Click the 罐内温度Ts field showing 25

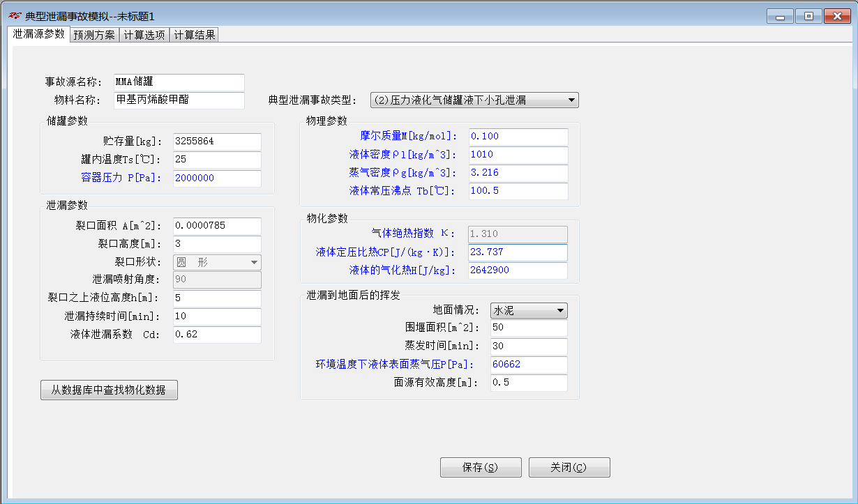click(217, 160)
